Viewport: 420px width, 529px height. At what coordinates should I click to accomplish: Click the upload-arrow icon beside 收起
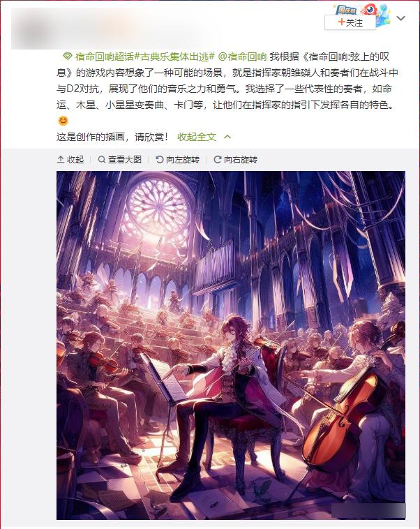tap(61, 159)
